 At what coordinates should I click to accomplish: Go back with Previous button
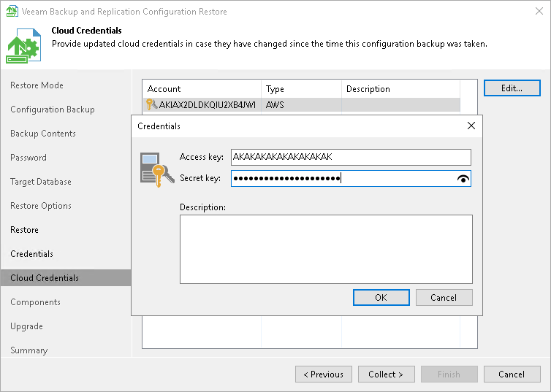[324, 374]
